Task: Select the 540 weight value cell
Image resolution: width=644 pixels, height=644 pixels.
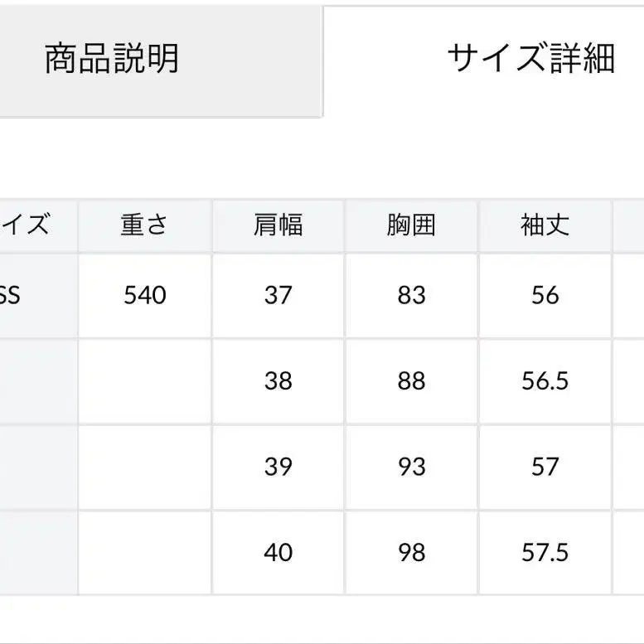Action: (x=144, y=295)
